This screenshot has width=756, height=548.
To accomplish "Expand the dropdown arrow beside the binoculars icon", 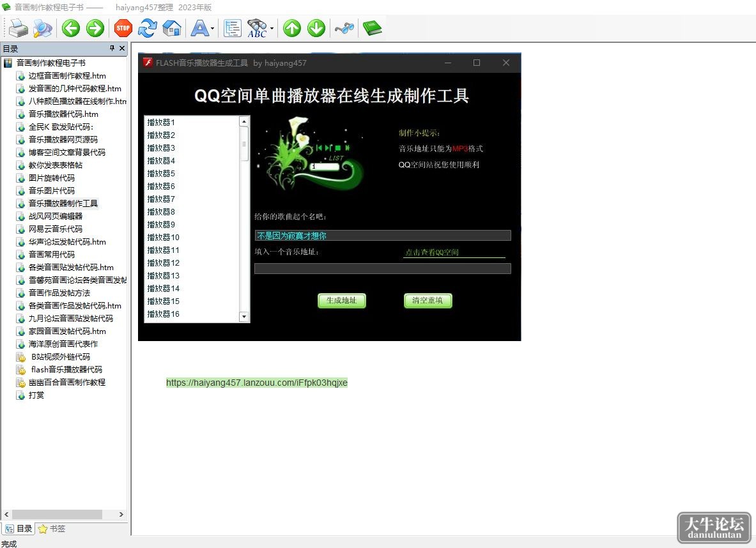I will pos(272,29).
